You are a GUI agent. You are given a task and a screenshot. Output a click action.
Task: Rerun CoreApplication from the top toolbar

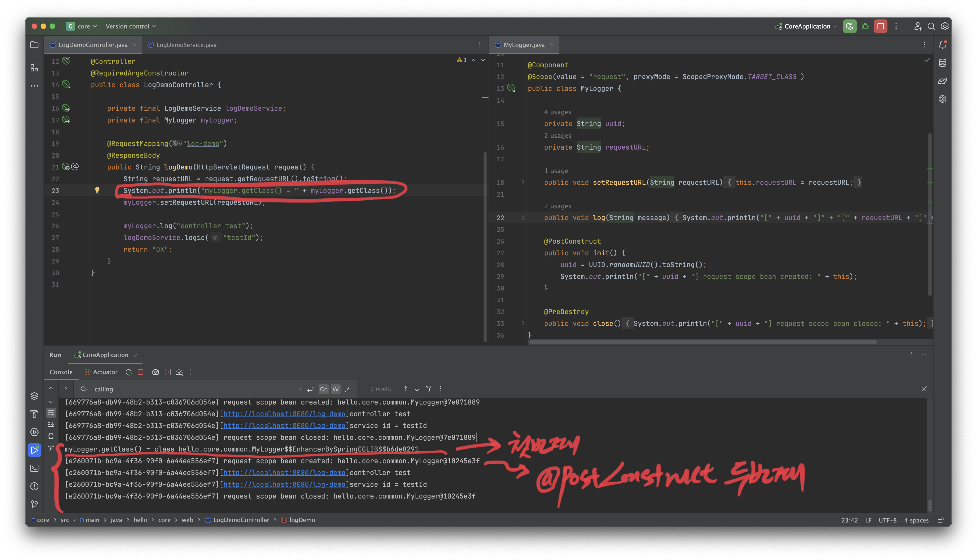point(849,26)
